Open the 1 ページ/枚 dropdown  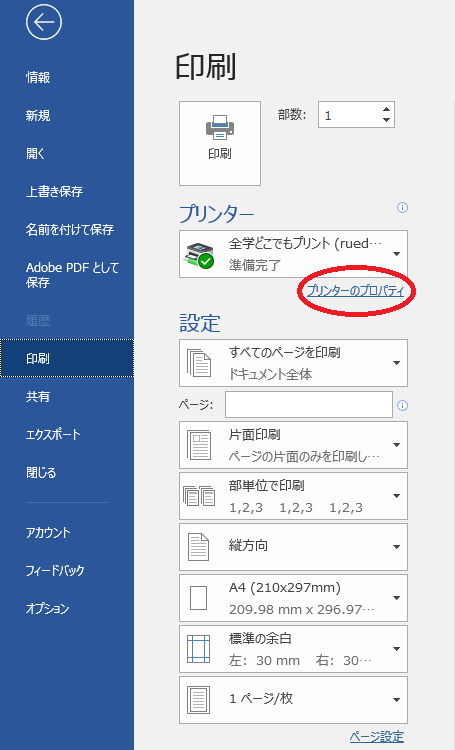pos(293,700)
